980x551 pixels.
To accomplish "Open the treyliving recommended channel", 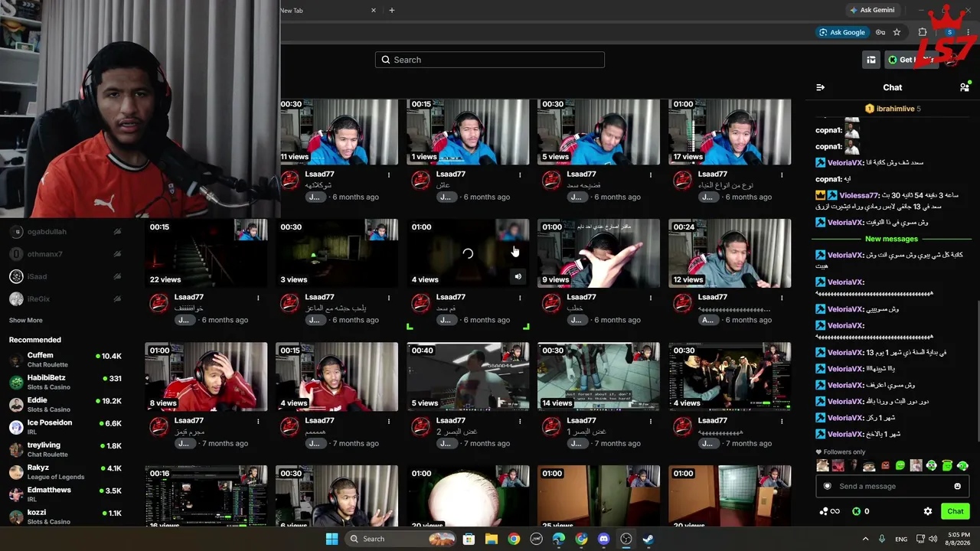I will pyautogui.click(x=65, y=449).
